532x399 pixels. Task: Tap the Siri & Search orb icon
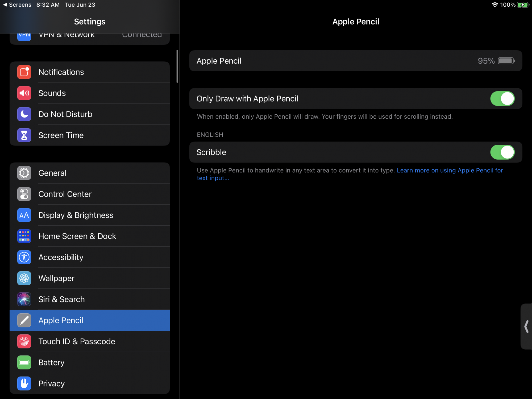[x=24, y=299]
